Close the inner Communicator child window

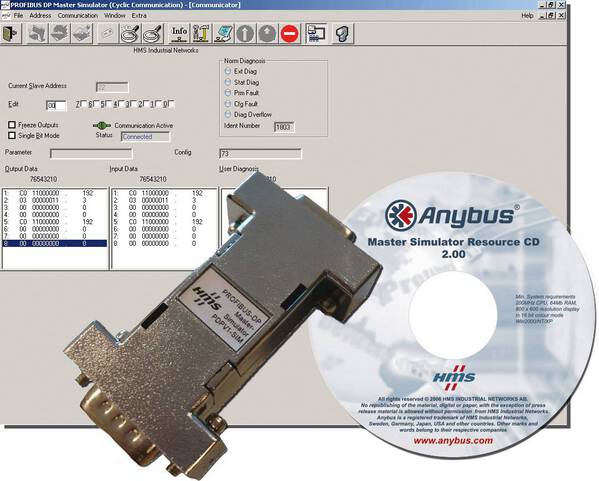click(561, 16)
